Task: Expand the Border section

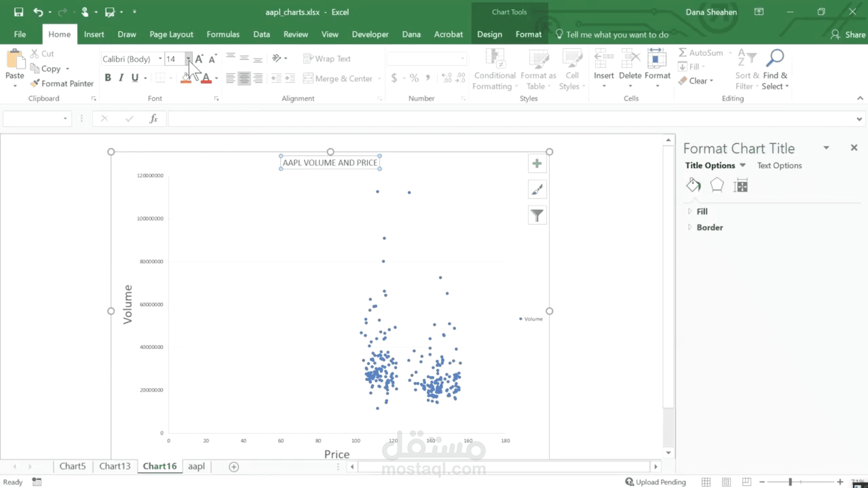Action: [x=709, y=227]
